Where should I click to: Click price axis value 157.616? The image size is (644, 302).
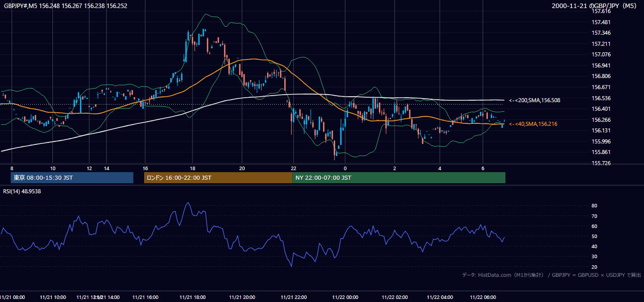tap(602, 11)
